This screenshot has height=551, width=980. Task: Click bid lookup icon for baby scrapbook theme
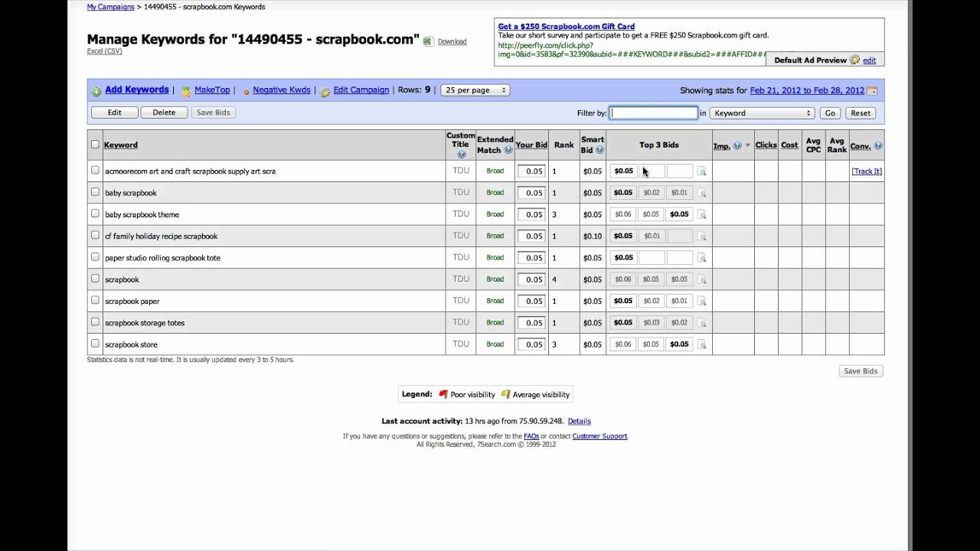point(701,215)
